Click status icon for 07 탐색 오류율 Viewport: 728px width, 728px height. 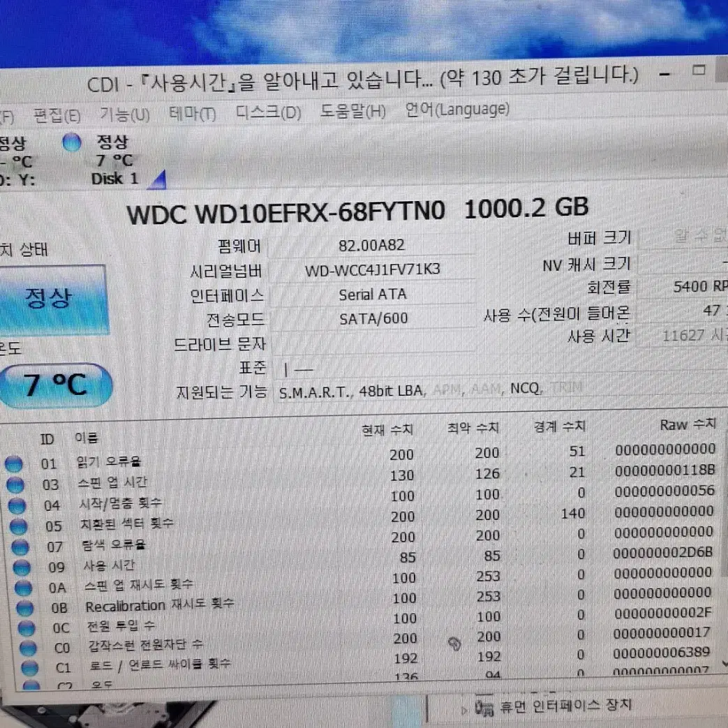click(20, 547)
